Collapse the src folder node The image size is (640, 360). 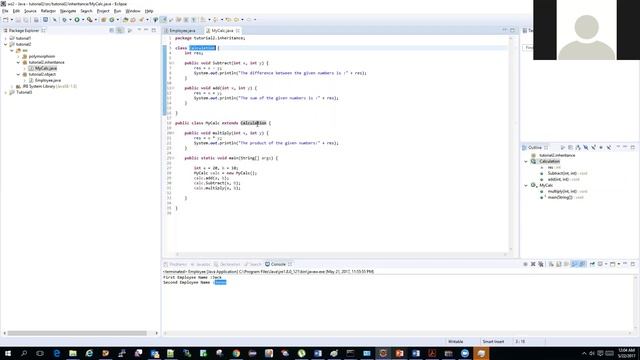(x=12, y=50)
